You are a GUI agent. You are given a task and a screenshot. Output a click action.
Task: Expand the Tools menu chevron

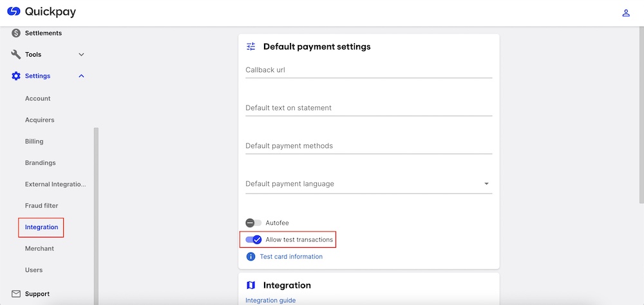pos(81,55)
